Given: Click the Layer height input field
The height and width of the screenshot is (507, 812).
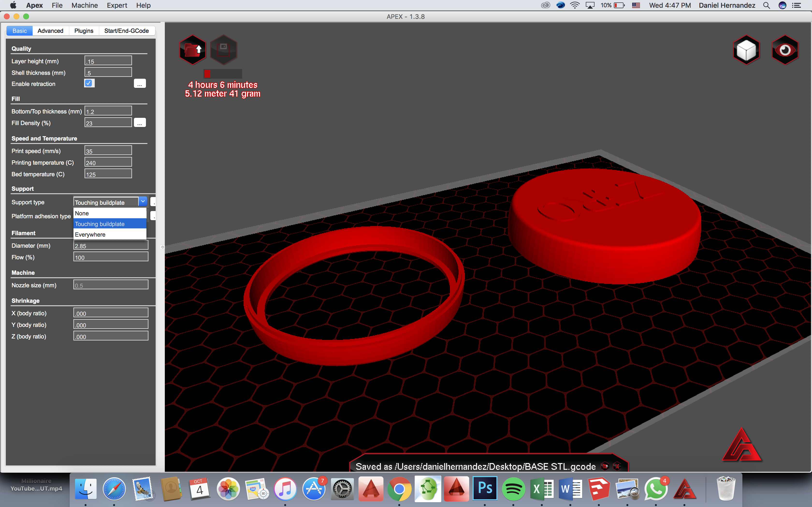Looking at the screenshot, I should click(x=108, y=61).
